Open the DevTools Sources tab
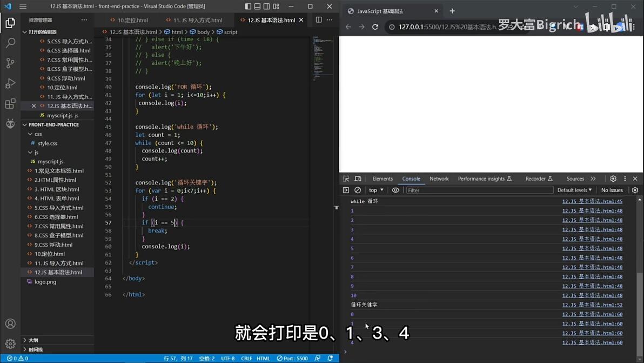Screen dimensions: 644x363 (575, 179)
